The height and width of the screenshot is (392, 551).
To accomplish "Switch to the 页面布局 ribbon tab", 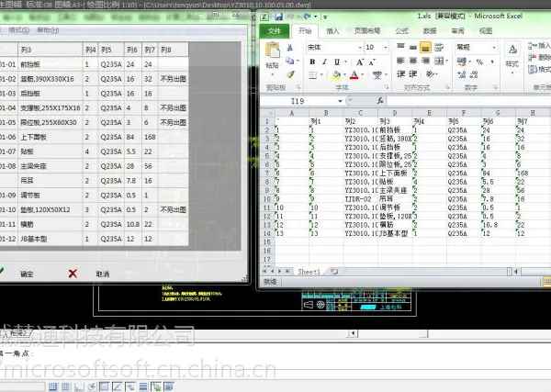I will pos(366,31).
